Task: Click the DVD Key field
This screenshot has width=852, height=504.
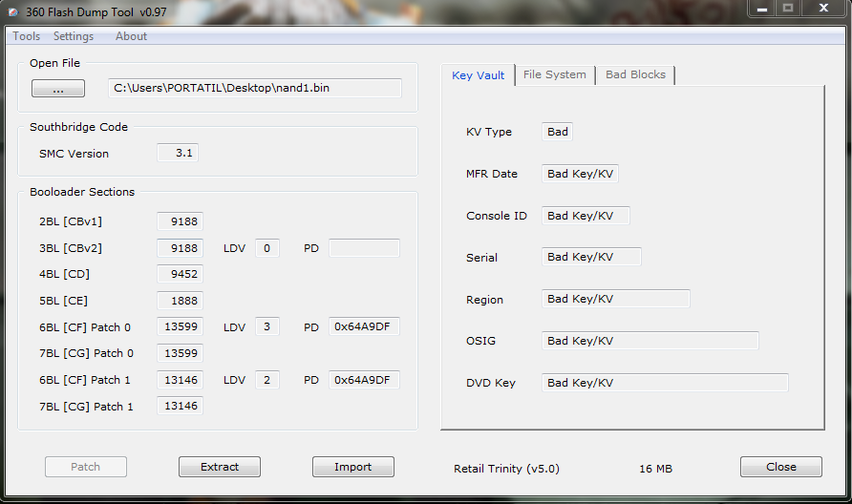Action: tap(665, 383)
